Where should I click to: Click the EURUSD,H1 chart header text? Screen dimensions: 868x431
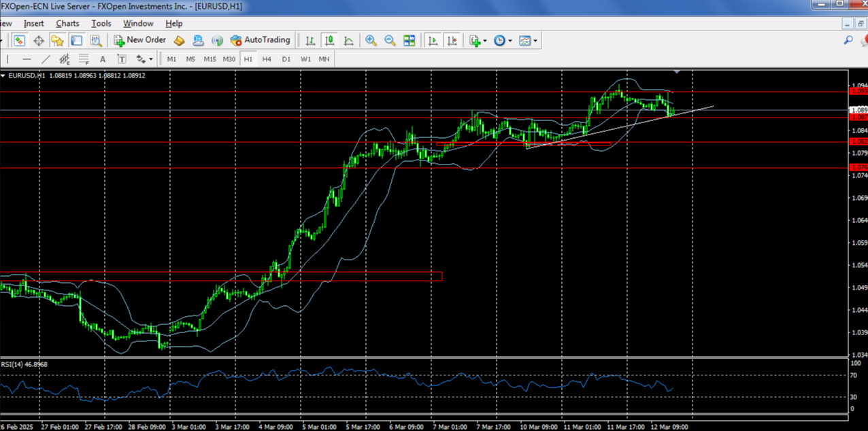[27, 75]
